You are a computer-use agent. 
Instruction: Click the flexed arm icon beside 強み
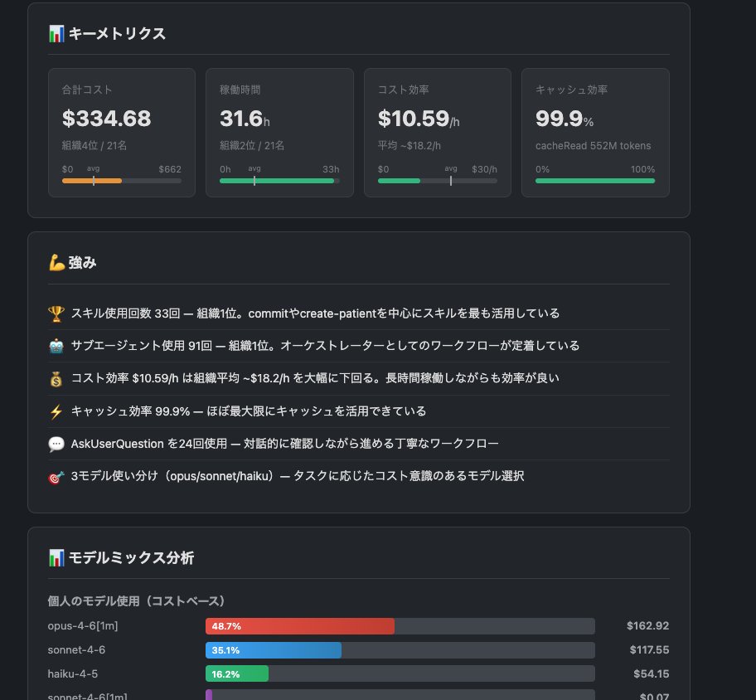click(x=56, y=262)
